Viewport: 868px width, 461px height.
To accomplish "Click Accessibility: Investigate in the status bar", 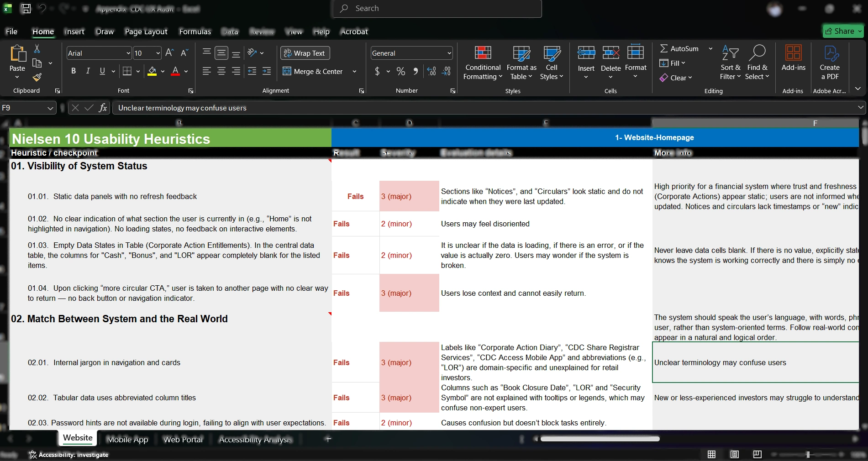I will pyautogui.click(x=68, y=455).
